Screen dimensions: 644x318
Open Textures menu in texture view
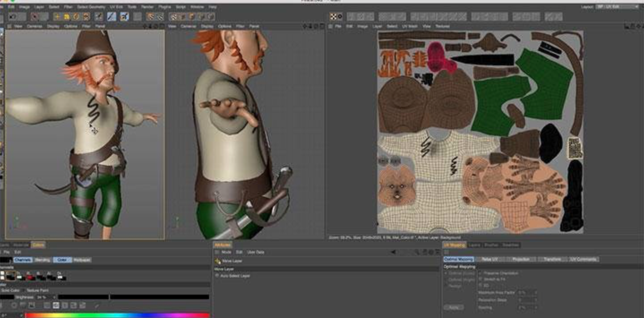442,26
